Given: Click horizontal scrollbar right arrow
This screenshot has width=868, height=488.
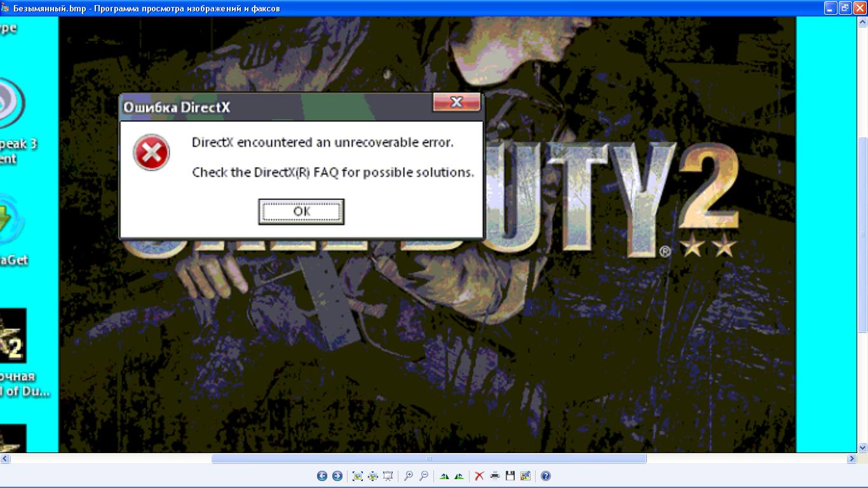Looking at the screenshot, I should 852,459.
